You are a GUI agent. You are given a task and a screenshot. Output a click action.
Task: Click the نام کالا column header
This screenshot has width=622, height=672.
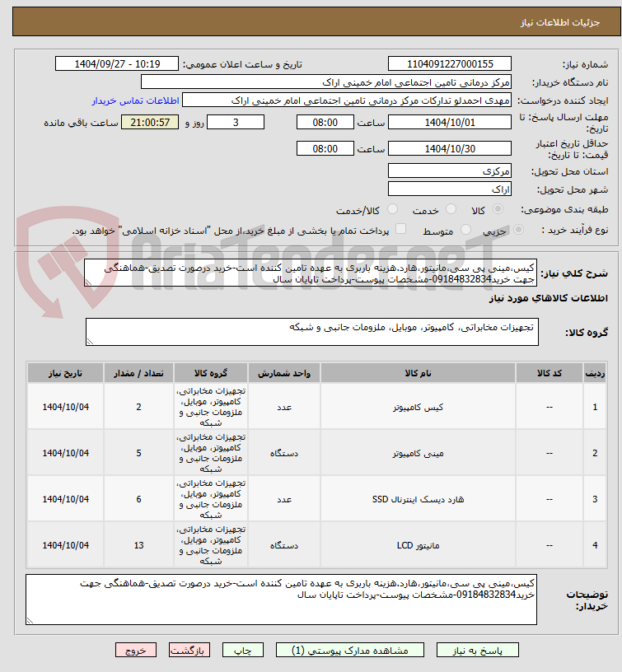pyautogui.click(x=418, y=373)
